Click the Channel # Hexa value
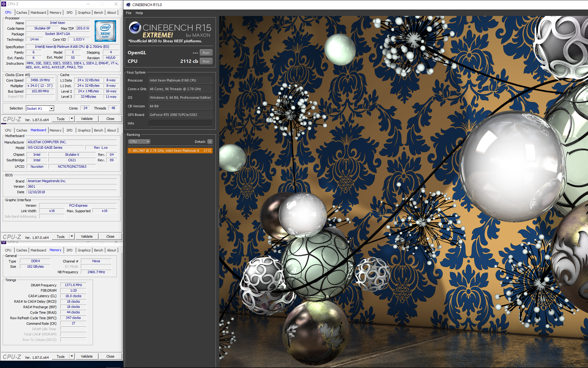 [x=96, y=261]
